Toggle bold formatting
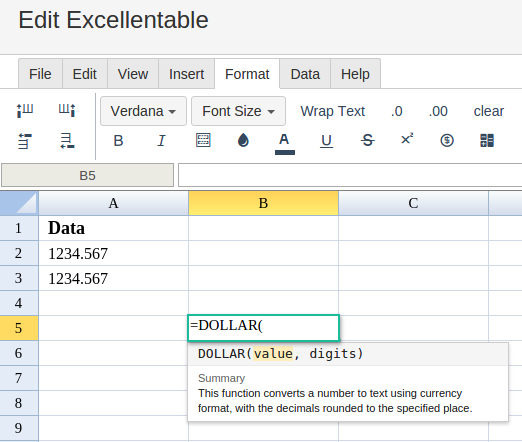 (x=118, y=141)
